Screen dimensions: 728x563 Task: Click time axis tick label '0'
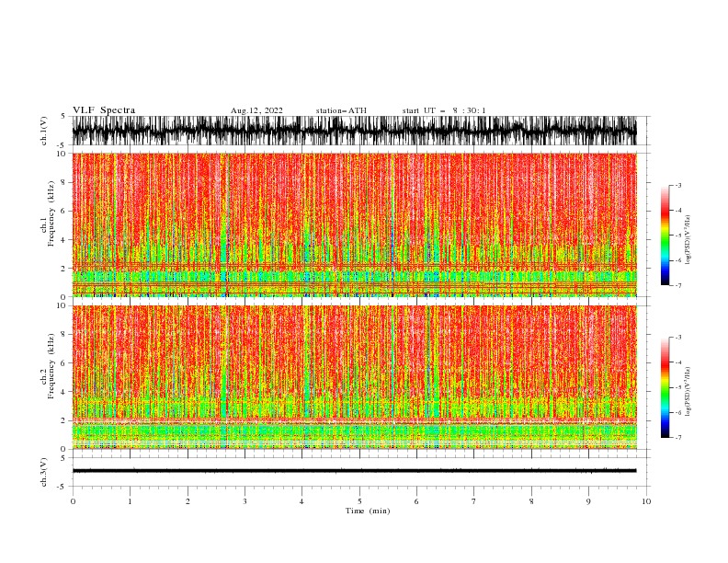point(73,501)
